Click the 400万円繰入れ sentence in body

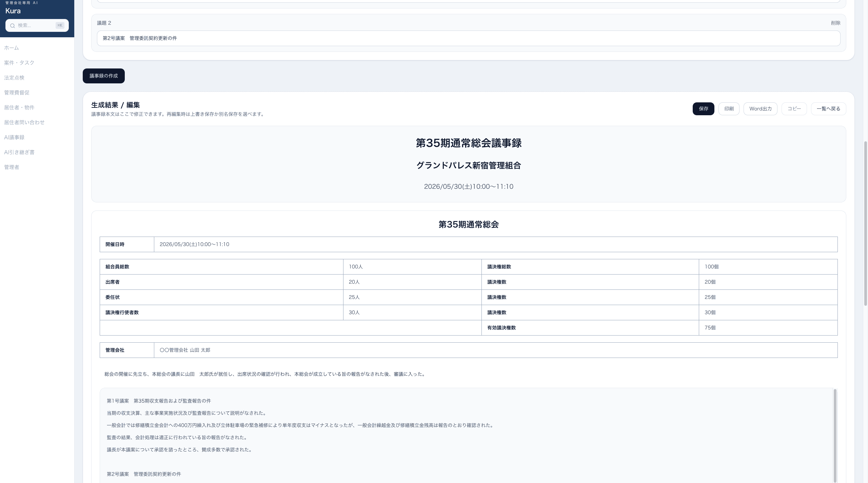pos(301,425)
